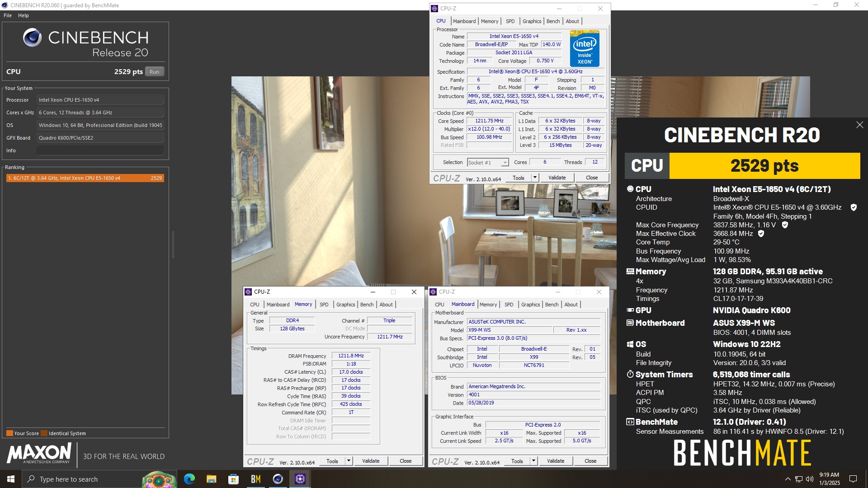Open the network icon in system tray
This screenshot has width=868, height=488.
[799, 479]
